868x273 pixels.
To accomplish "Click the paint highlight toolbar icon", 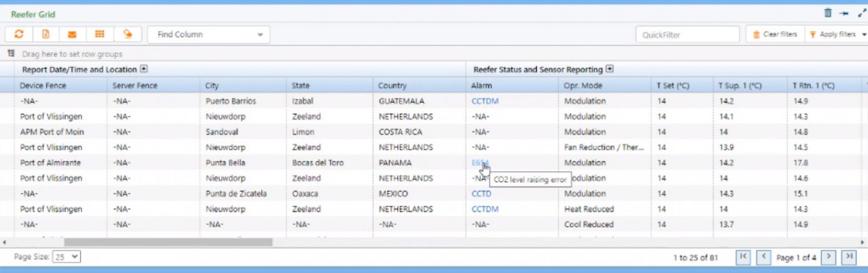I will tap(127, 34).
